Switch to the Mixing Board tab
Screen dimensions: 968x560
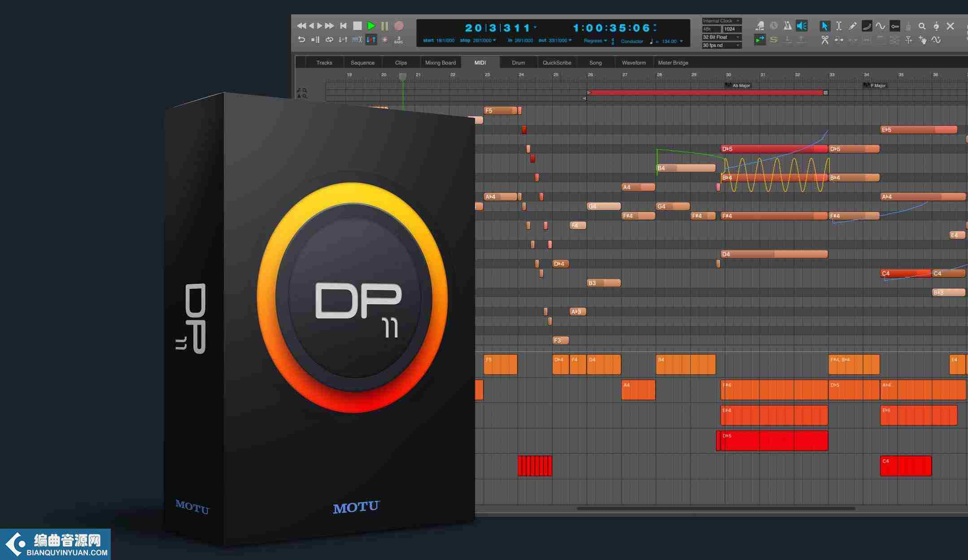(x=440, y=63)
